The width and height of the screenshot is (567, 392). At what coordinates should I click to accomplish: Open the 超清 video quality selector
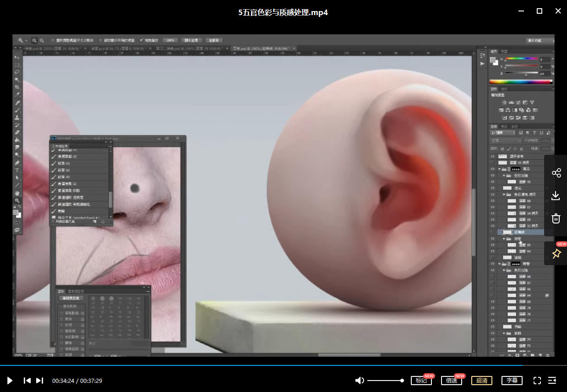[482, 381]
